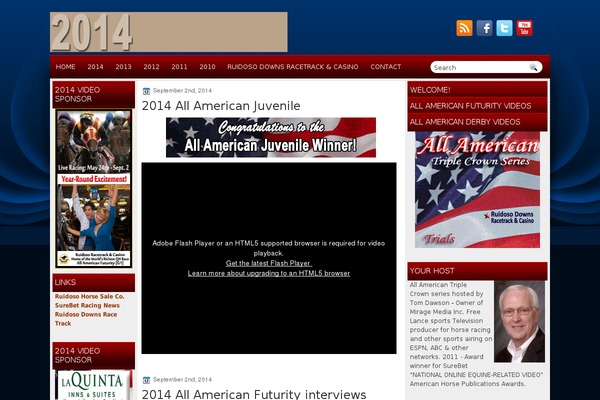Open the Ruidoso Downs Race Track link
This screenshot has width=600, height=400.
click(86, 319)
